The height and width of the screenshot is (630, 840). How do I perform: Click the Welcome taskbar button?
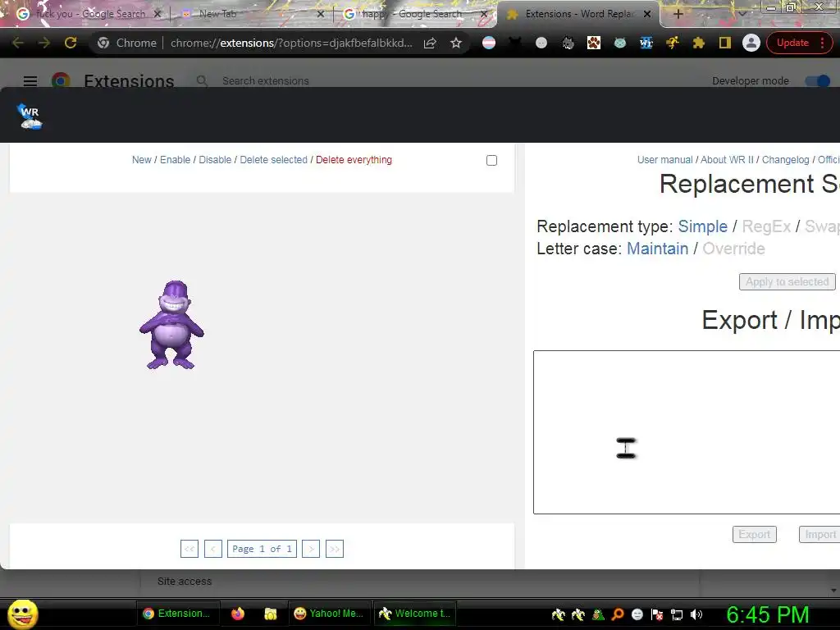(x=414, y=614)
